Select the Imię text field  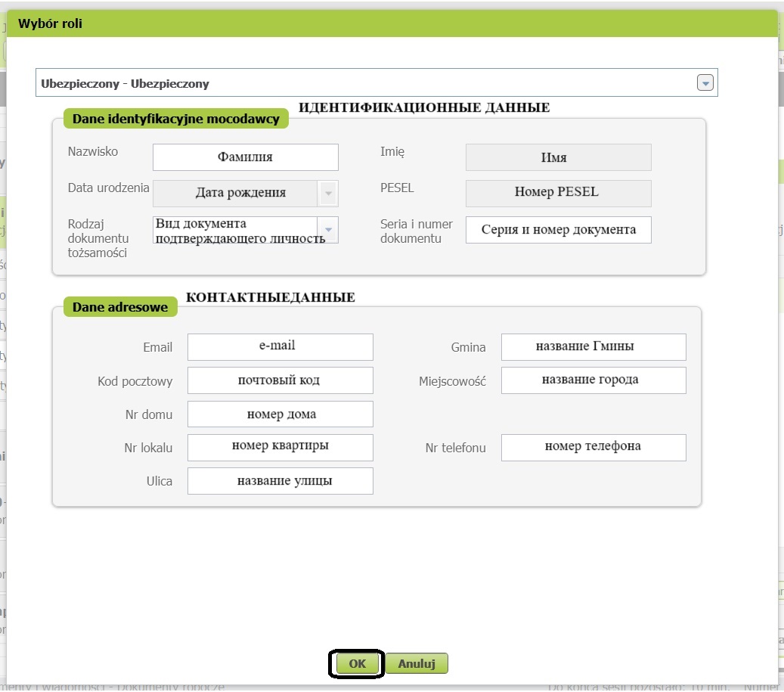[x=558, y=157]
